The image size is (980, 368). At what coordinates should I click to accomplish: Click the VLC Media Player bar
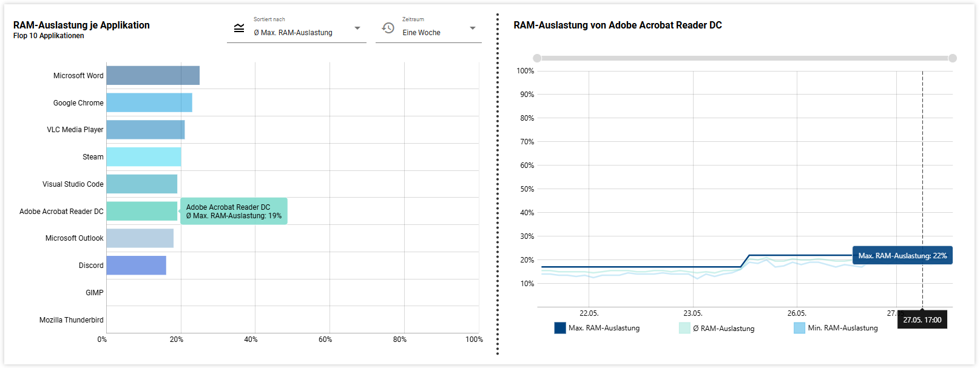[146, 130]
